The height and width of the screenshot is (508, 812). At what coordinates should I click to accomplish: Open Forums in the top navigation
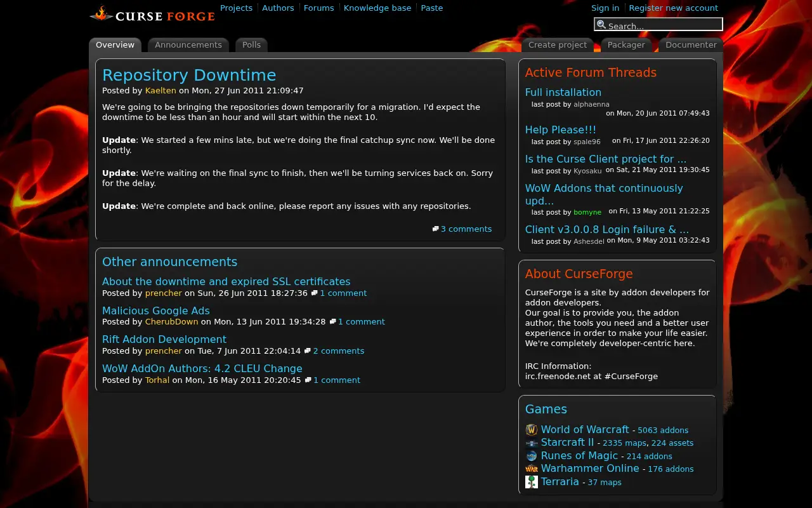318,8
